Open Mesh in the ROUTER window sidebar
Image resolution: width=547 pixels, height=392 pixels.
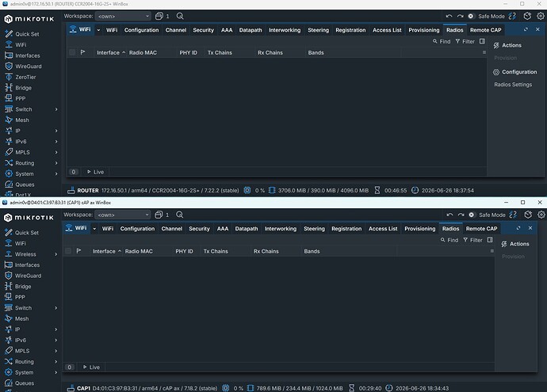[17, 120]
